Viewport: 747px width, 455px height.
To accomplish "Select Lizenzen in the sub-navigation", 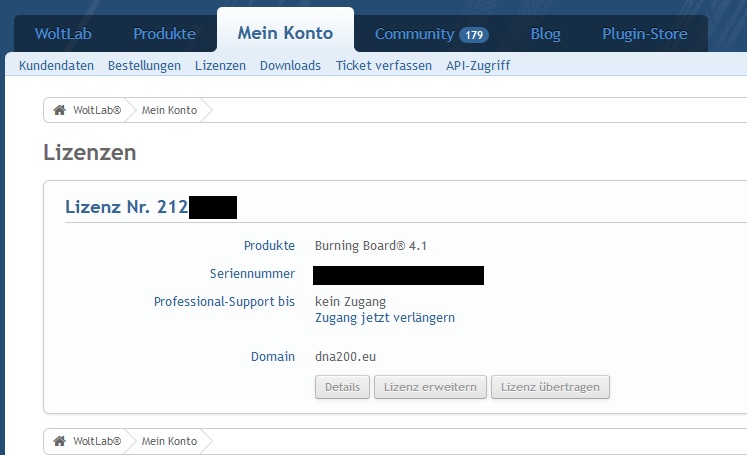I will coord(220,66).
